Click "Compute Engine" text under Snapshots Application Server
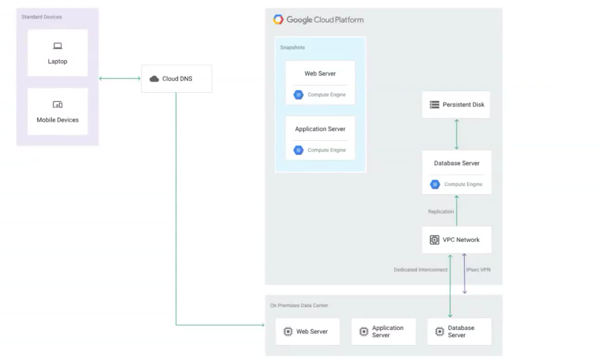 327,150
